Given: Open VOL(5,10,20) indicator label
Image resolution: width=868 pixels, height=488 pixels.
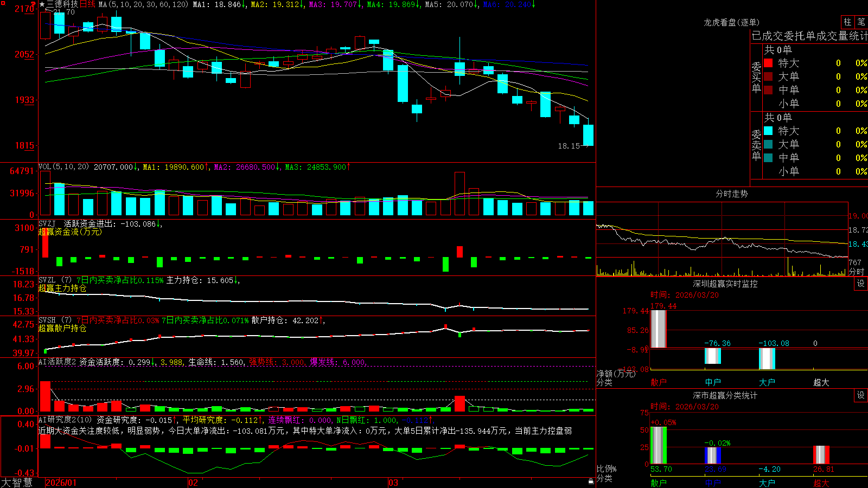Looking at the screenshot, I should 63,167.
